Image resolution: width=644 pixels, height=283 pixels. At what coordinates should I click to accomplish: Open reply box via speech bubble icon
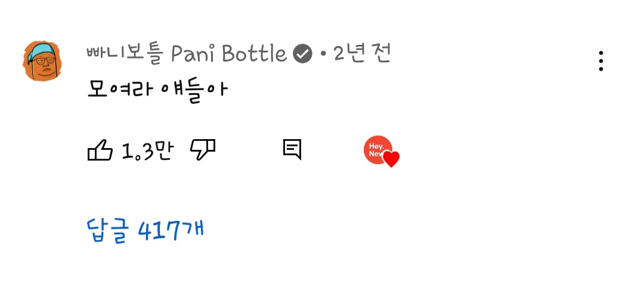tap(292, 149)
